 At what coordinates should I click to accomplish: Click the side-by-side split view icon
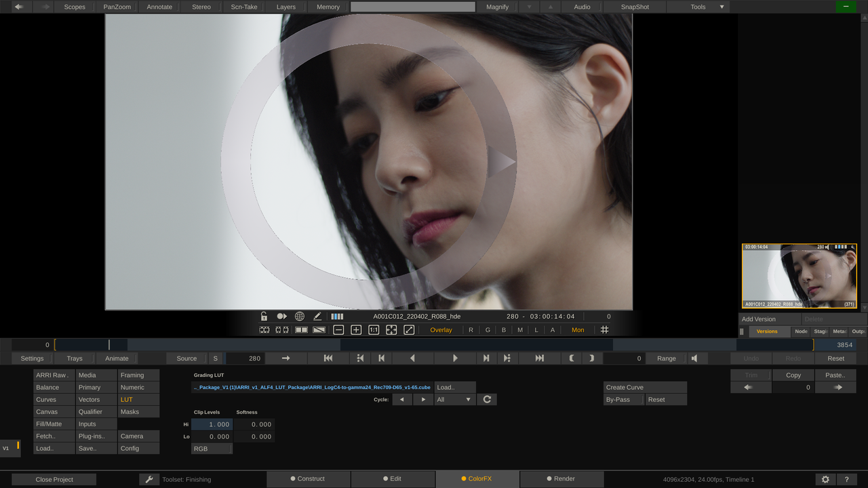point(301,330)
